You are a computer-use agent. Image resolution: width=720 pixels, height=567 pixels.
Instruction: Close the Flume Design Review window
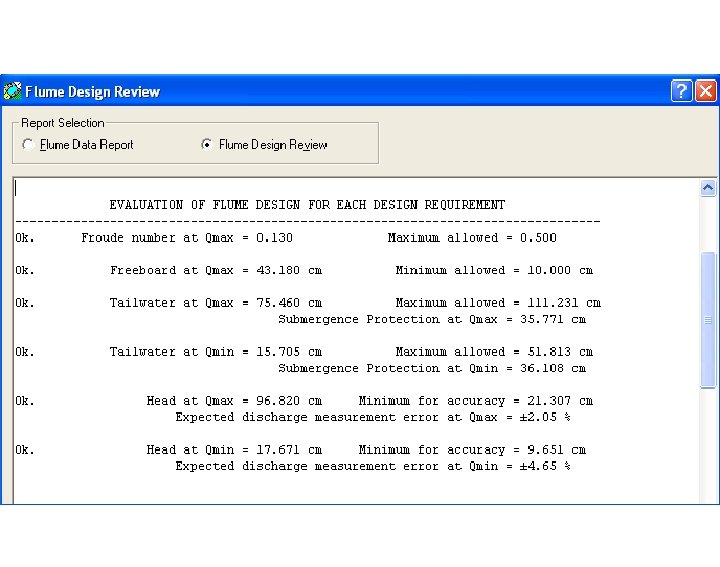[706, 90]
